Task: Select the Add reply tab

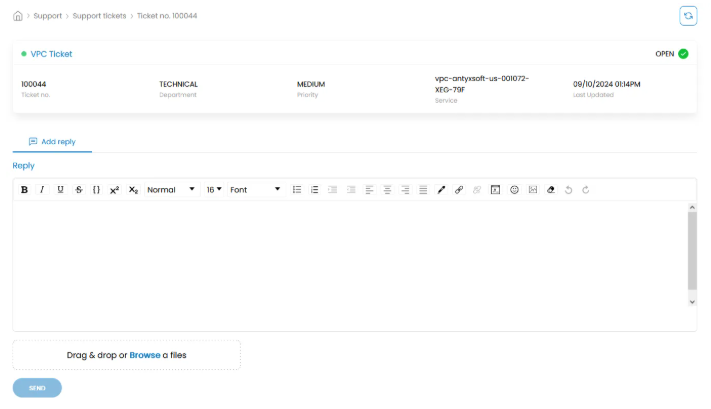Action: click(52, 142)
